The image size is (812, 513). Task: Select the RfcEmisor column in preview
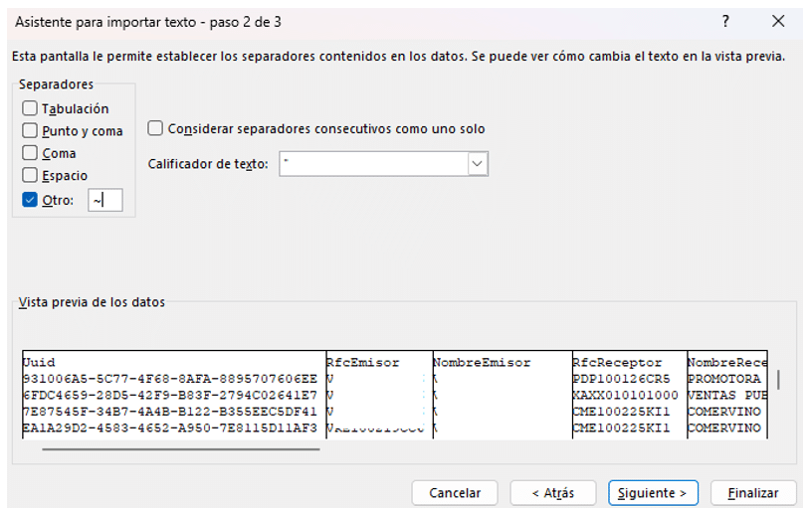[x=376, y=363]
